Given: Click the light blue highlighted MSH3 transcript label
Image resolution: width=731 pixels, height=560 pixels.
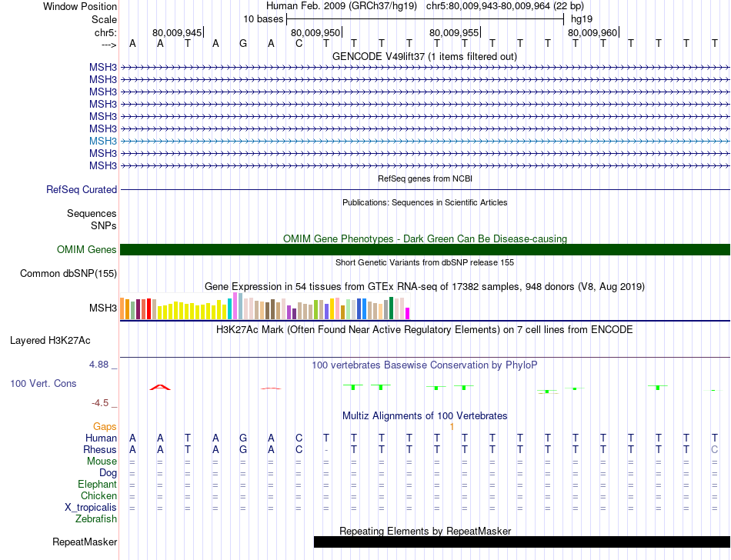Looking at the screenshot, I should 103,142.
